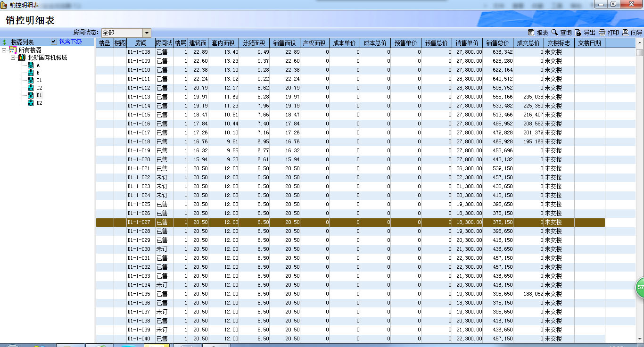The image size is (644, 347).
Task: Click the 成交总价 cell for room D1-1-035
Action: (x=528, y=294)
